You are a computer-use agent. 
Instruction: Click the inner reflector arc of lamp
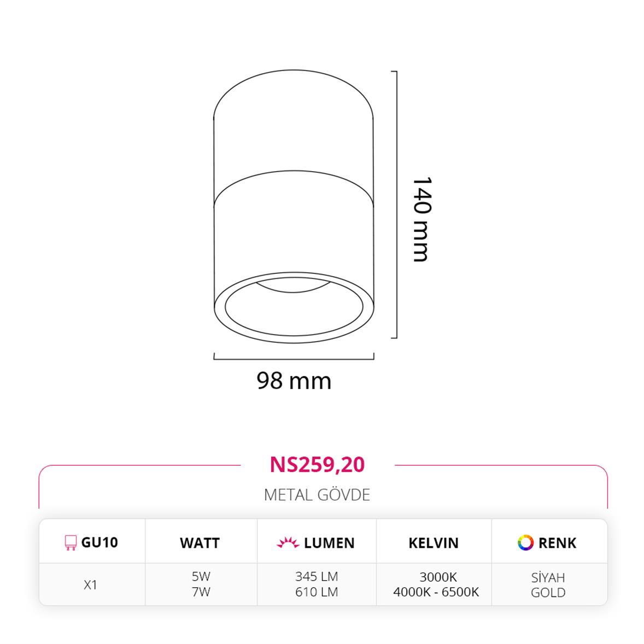pyautogui.click(x=294, y=286)
